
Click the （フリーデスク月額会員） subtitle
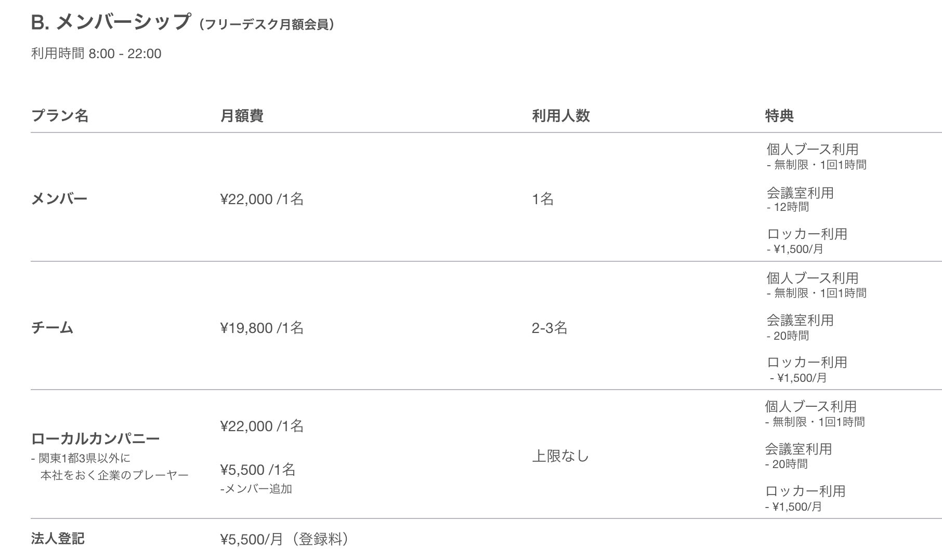(266, 25)
